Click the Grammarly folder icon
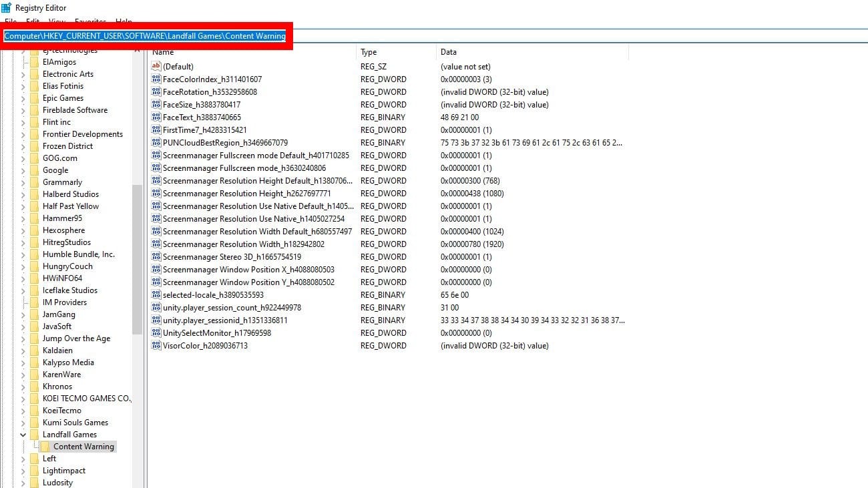 (x=34, y=182)
